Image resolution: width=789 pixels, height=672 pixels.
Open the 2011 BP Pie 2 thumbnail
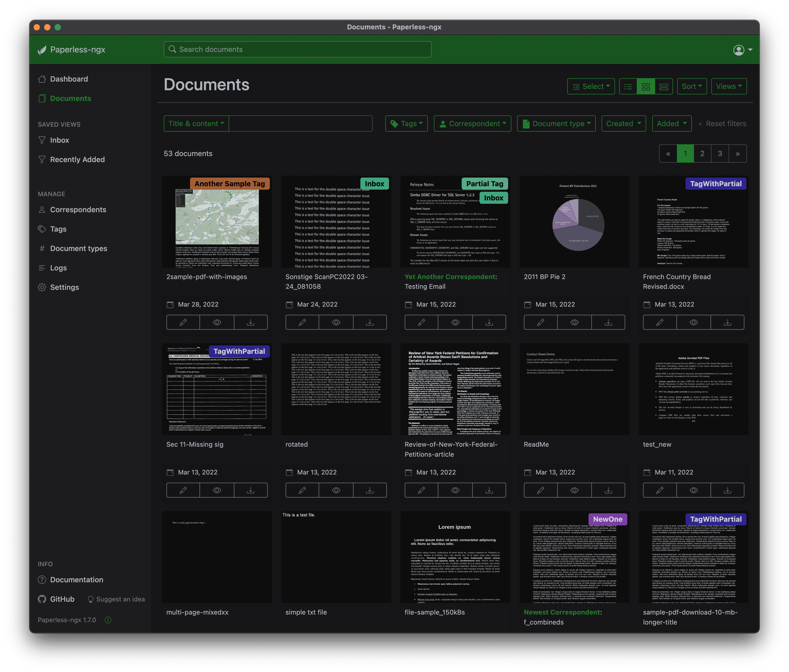pos(574,221)
